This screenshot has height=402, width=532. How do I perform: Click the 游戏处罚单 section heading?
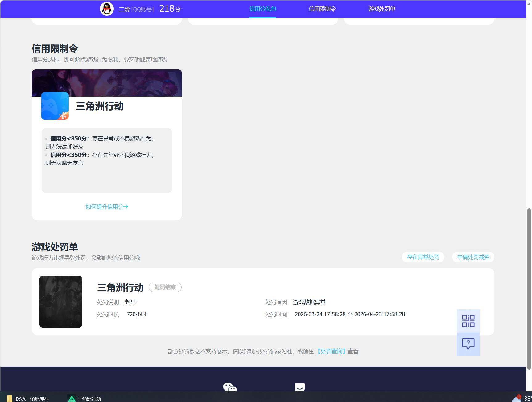pos(55,247)
